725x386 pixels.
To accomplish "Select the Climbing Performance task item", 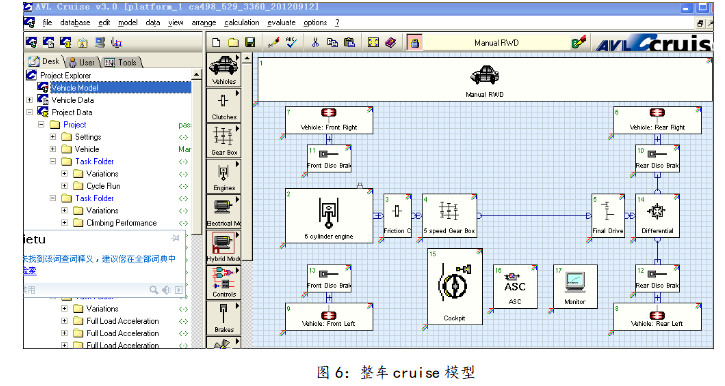I will click(x=122, y=223).
